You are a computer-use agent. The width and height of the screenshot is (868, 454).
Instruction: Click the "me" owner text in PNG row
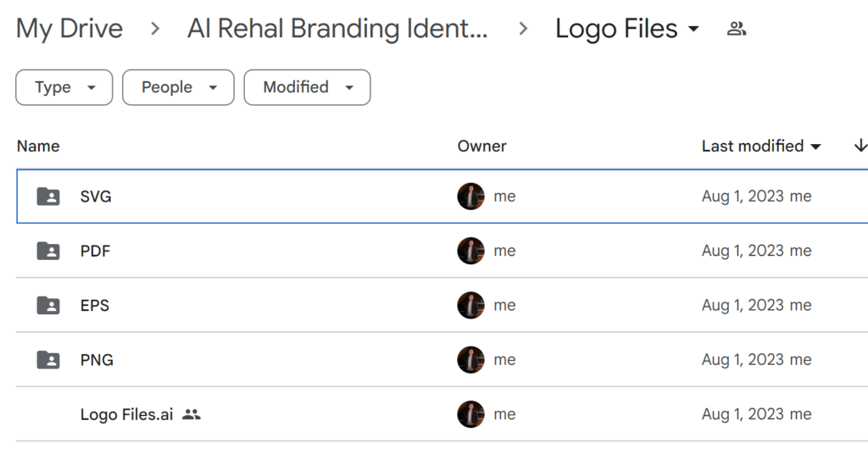pos(505,360)
